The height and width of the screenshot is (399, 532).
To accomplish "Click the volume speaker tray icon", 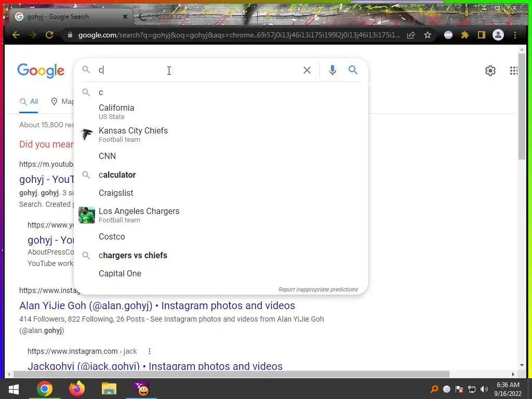I will [484, 389].
